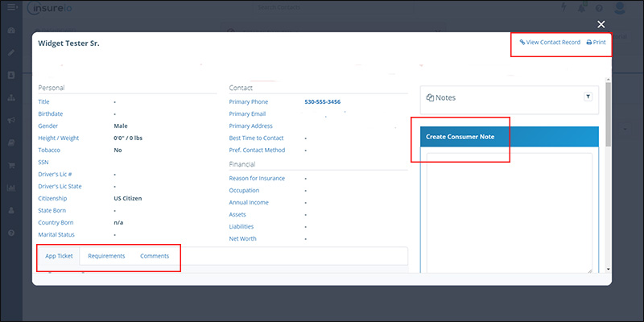Screen dimensions: 644x322
Task: Open the user profile sidebar icon
Action: [11, 210]
